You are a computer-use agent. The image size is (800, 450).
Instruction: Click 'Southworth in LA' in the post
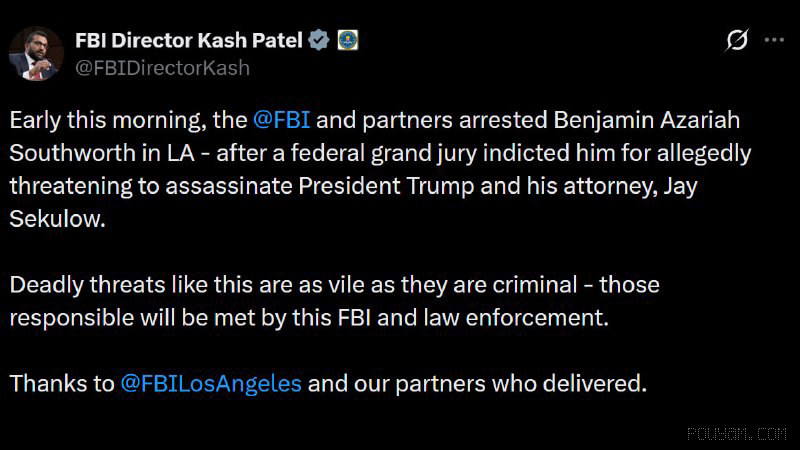102,154
